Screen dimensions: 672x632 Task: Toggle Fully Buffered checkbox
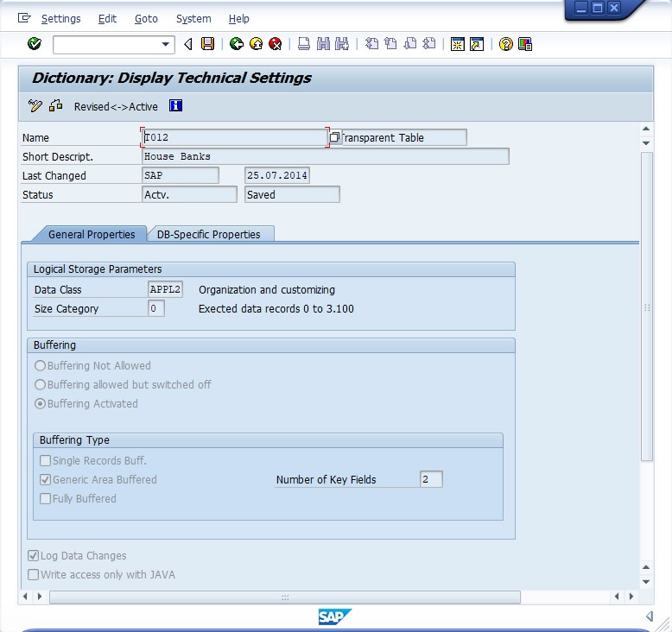tap(45, 498)
